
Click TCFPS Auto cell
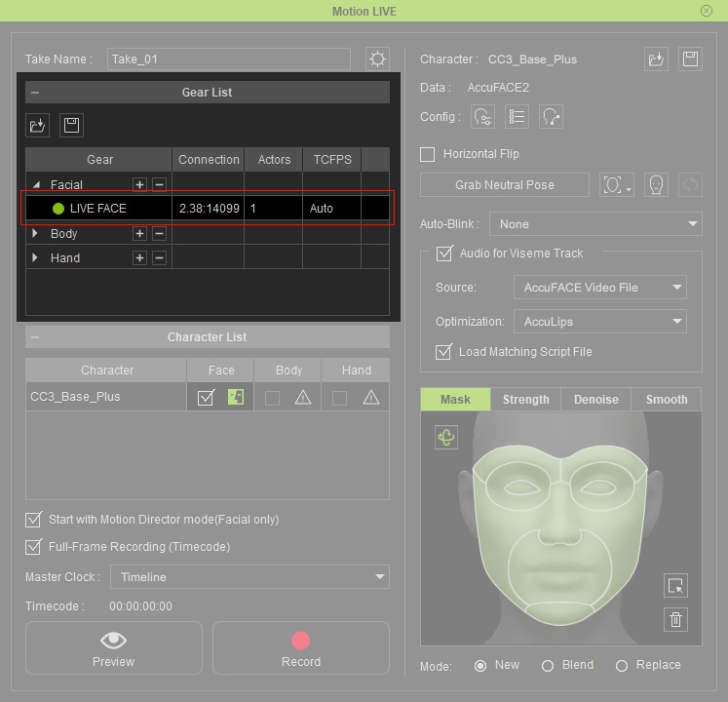(332, 208)
